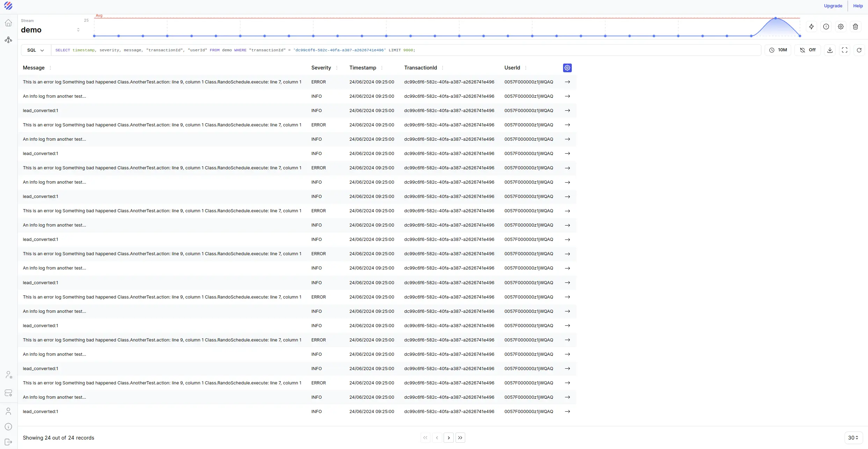Expand details of the first error log row
The height and width of the screenshot is (449, 868).
pyautogui.click(x=567, y=82)
